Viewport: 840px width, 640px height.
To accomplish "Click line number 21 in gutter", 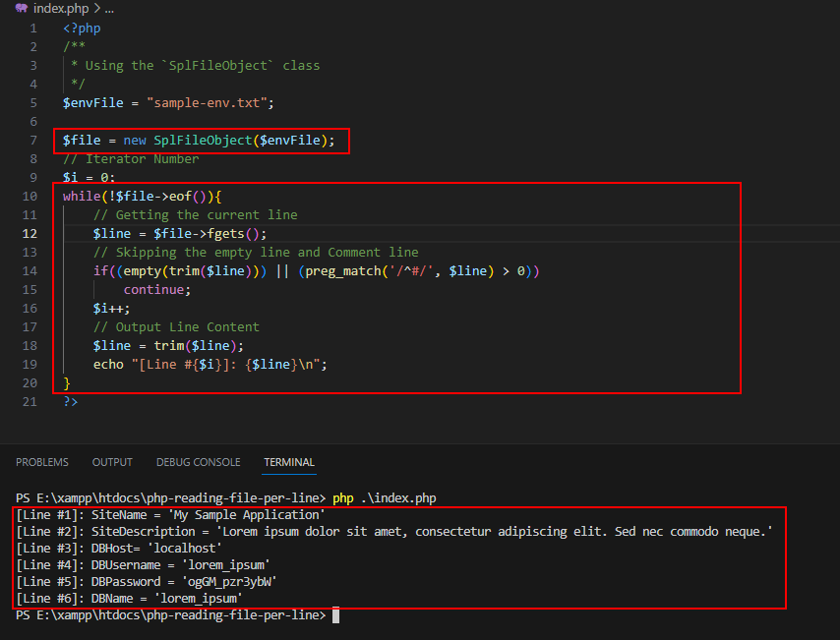I will click(30, 402).
